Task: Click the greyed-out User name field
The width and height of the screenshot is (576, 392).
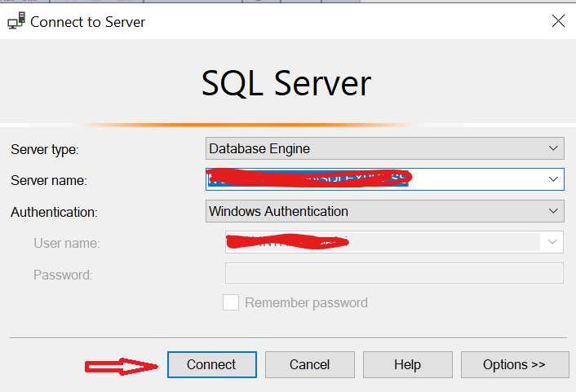Action: [382, 242]
